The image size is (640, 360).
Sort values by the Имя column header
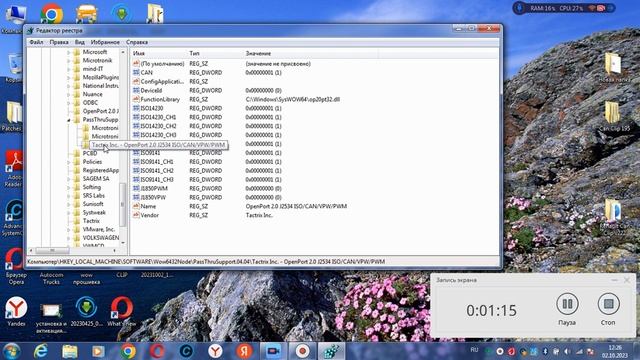(159, 53)
